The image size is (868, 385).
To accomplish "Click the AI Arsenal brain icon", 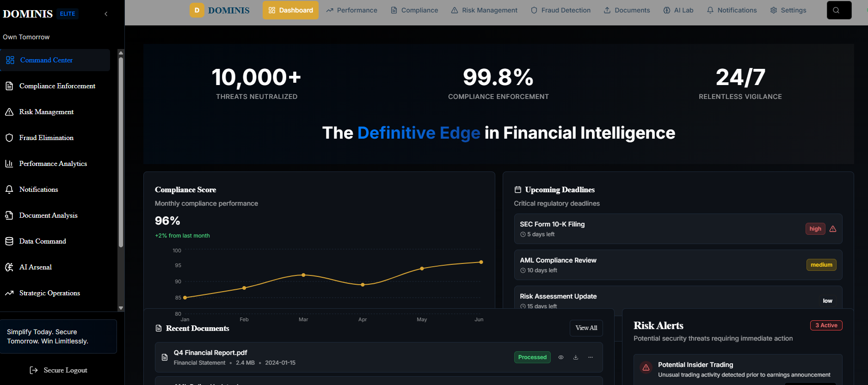I will [9, 267].
